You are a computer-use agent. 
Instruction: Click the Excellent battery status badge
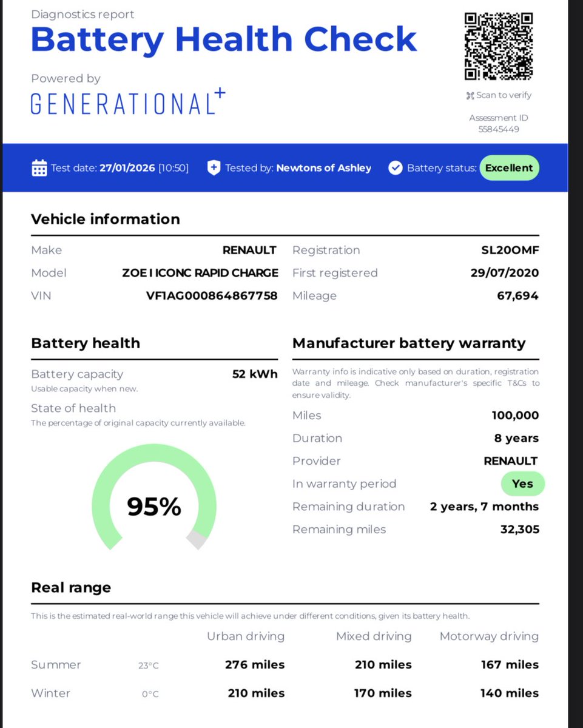pyautogui.click(x=509, y=168)
